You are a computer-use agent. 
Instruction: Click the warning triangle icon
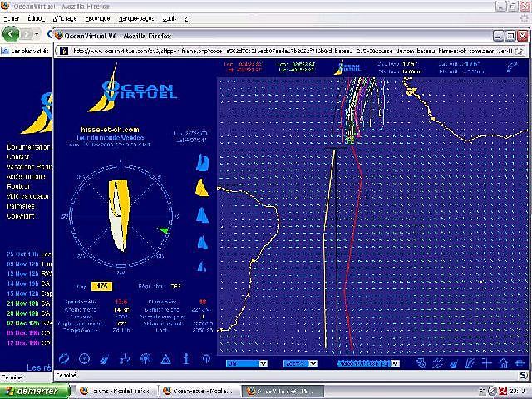coord(165,359)
